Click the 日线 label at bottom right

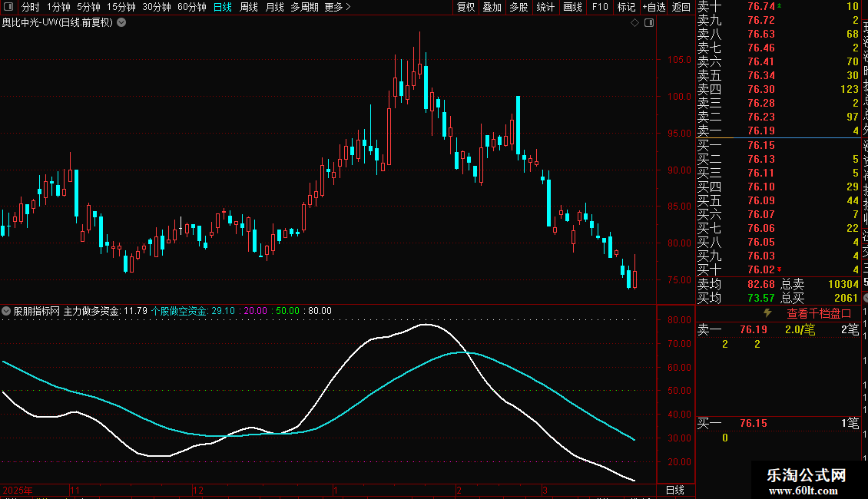[x=674, y=490]
